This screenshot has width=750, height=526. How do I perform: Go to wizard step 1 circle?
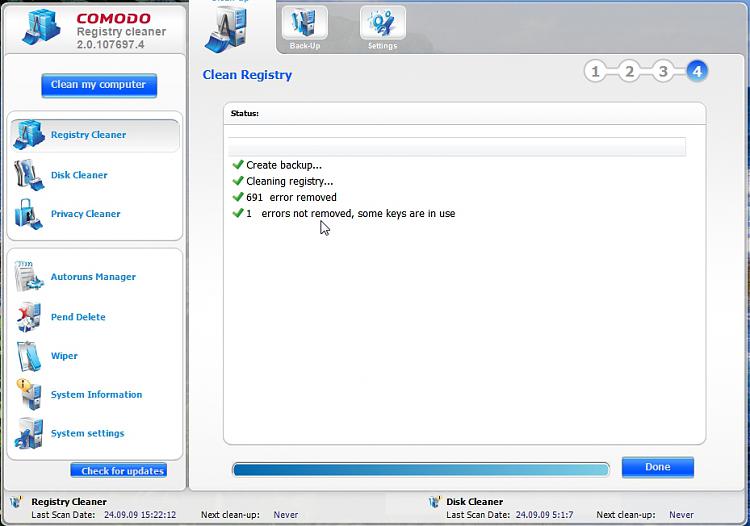(x=596, y=72)
